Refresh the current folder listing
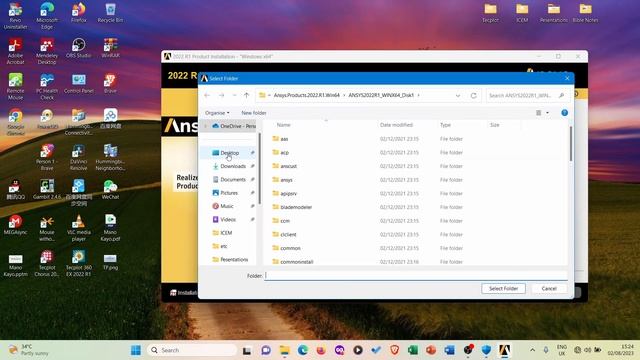The width and height of the screenshot is (640, 360). tap(473, 96)
